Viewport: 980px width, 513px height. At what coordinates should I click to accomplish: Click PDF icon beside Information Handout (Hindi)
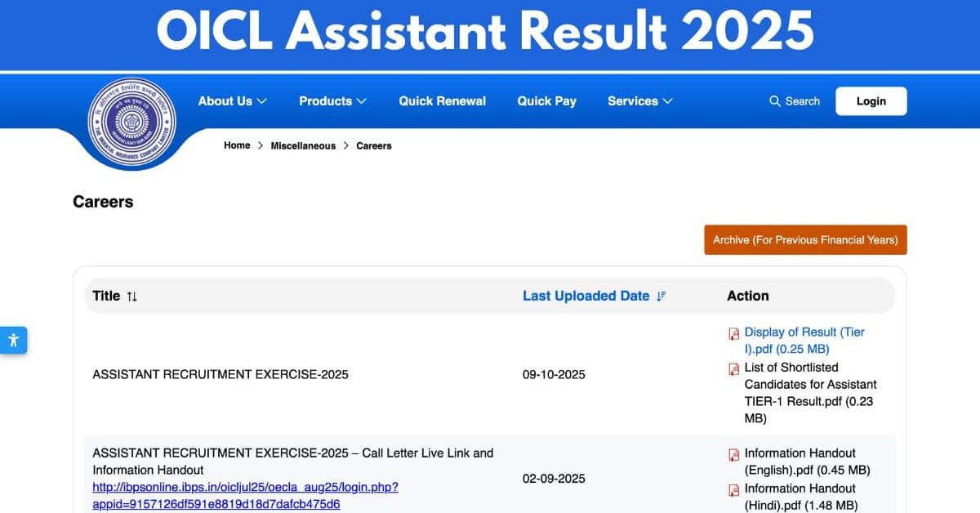(733, 490)
